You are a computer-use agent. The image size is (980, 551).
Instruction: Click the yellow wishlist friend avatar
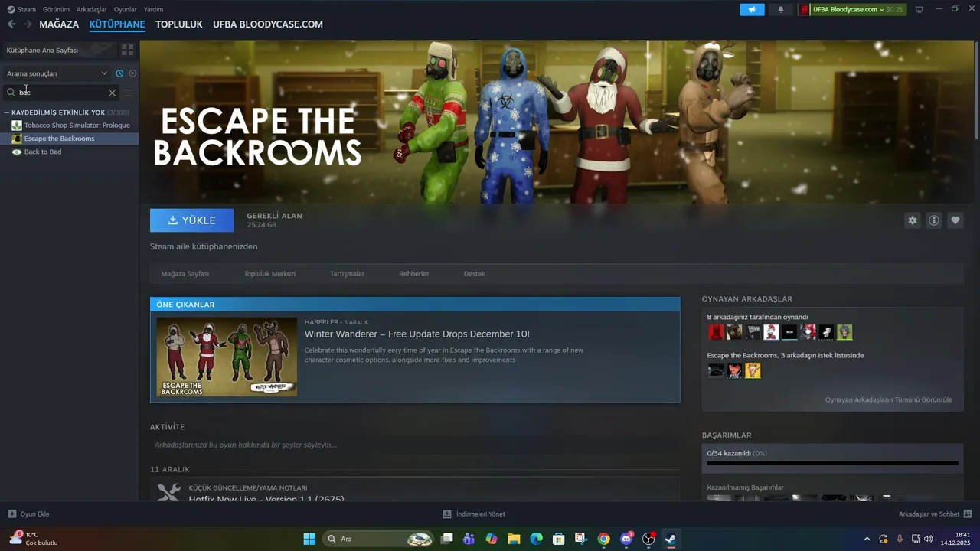coord(753,370)
